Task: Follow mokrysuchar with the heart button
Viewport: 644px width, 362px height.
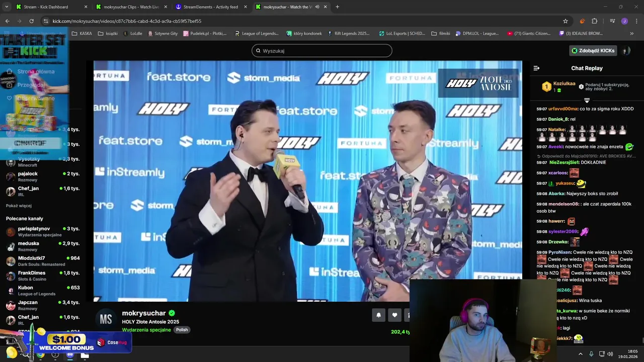Action: pyautogui.click(x=394, y=315)
